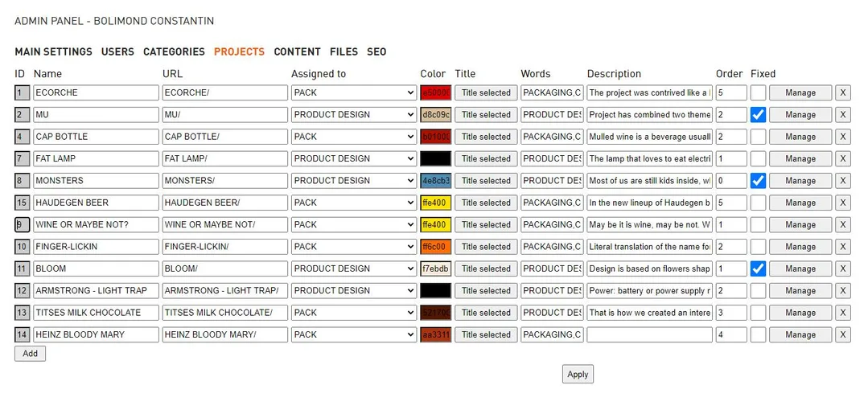
Task: Uncheck Fixed on the MONSTERS row
Action: (759, 180)
